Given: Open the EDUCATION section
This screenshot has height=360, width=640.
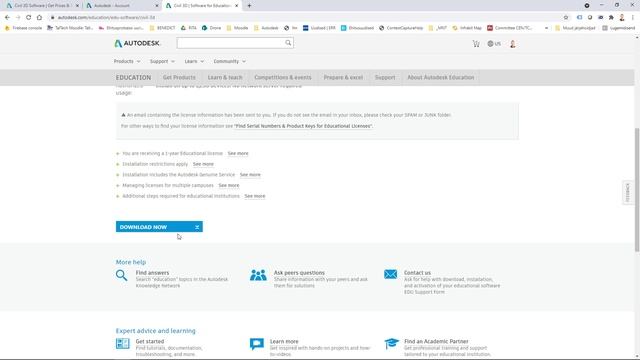Looking at the screenshot, I should click(x=133, y=78).
